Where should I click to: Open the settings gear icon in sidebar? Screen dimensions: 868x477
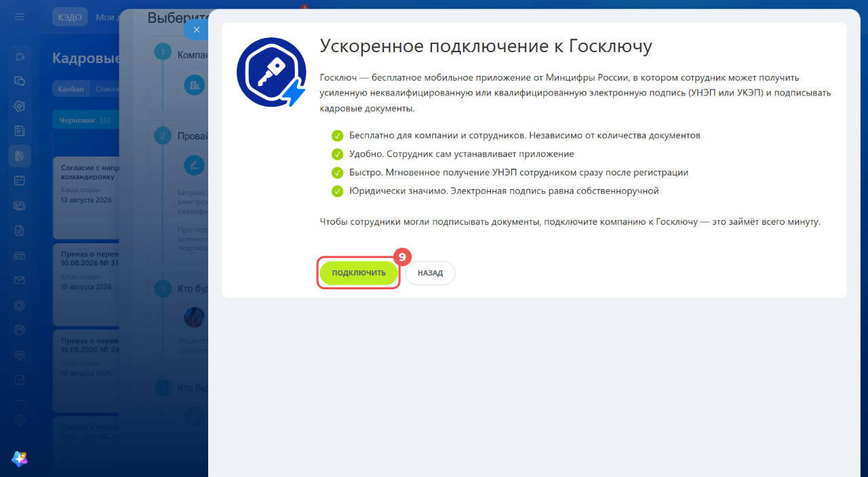[x=20, y=420]
